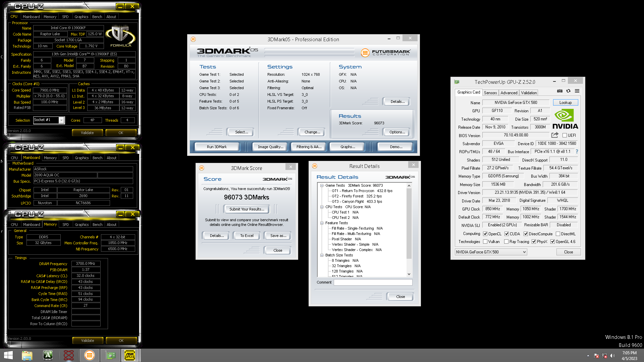This screenshot has width=644, height=362.
Task: Click the Run 3DMark button
Action: (217, 147)
